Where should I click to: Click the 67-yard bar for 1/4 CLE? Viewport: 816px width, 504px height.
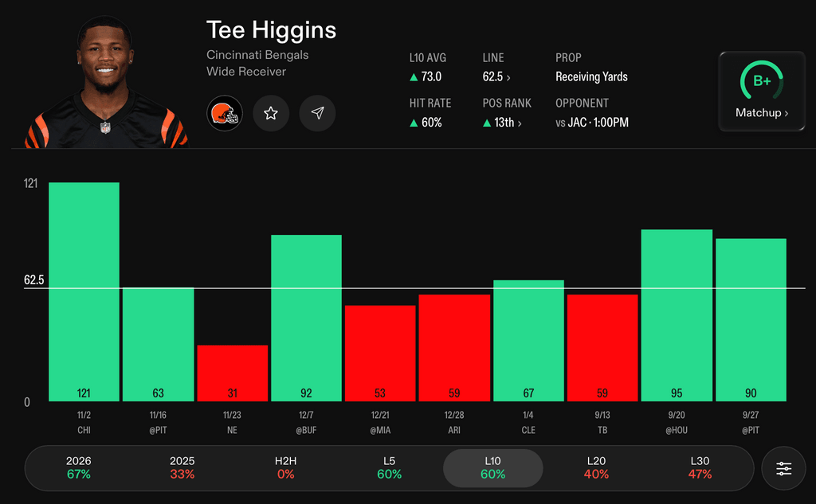(x=529, y=341)
